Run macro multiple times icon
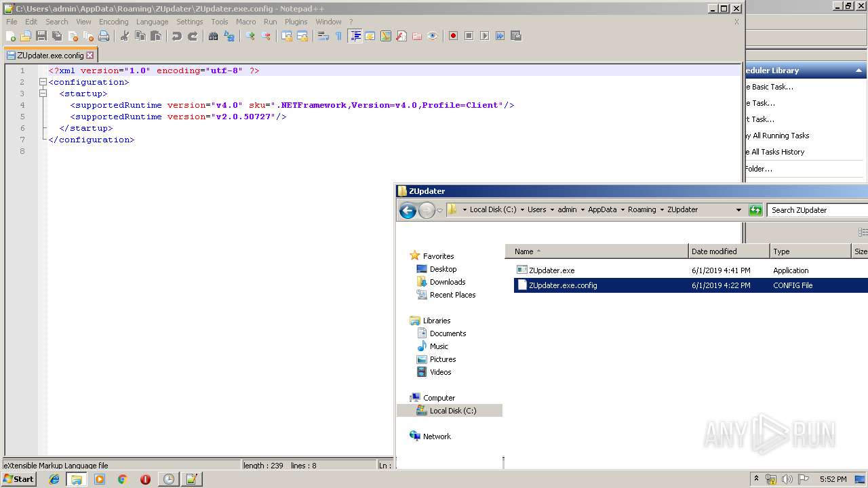The image size is (868, 488). click(x=500, y=36)
